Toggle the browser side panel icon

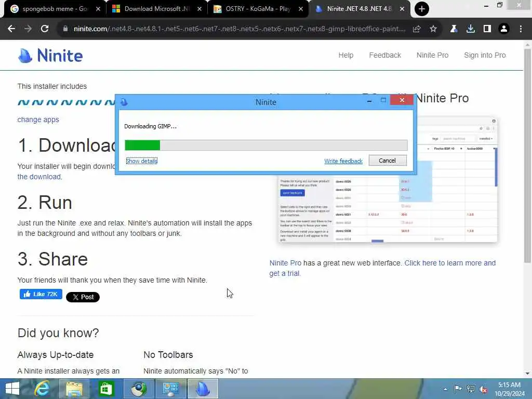(x=487, y=29)
